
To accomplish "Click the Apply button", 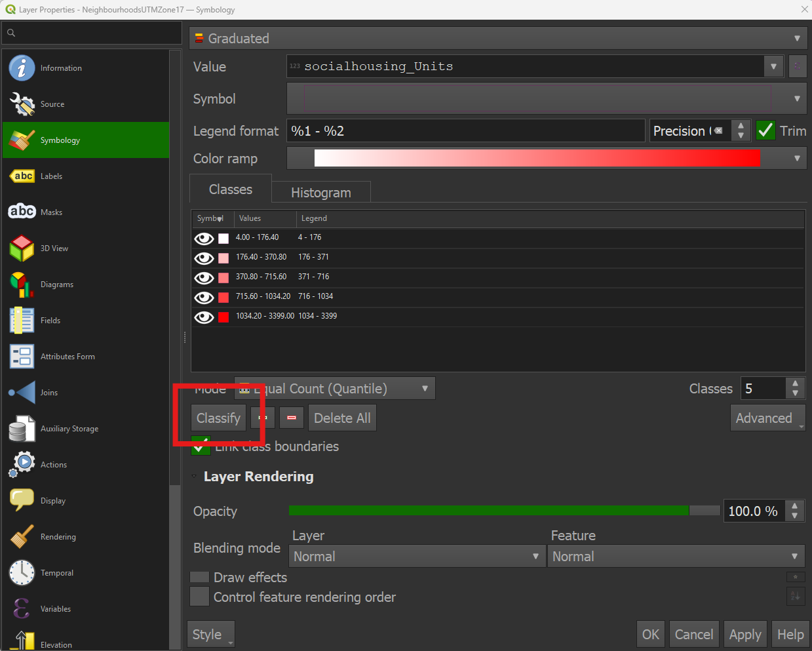I will [x=745, y=635].
